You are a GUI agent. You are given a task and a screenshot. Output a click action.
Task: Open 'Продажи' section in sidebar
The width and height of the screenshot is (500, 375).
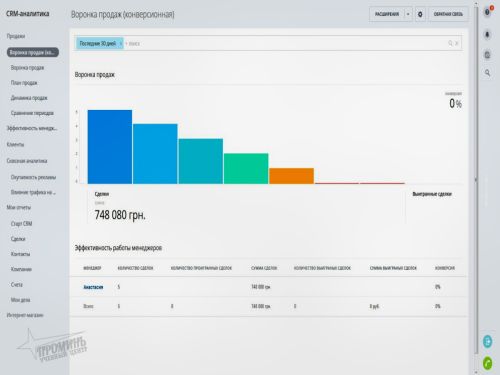click(16, 36)
